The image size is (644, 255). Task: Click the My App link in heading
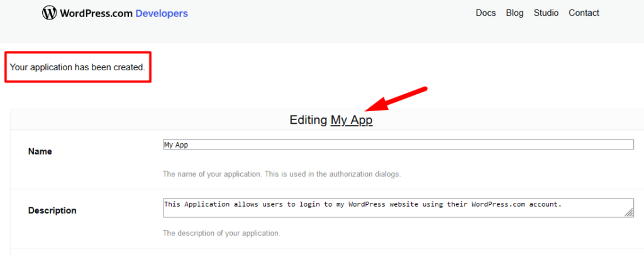352,120
